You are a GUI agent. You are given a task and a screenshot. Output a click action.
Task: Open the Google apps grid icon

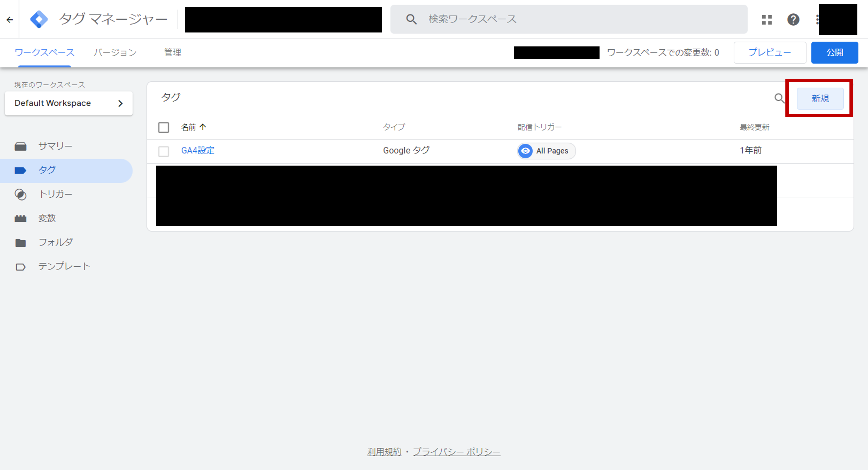[x=767, y=19]
